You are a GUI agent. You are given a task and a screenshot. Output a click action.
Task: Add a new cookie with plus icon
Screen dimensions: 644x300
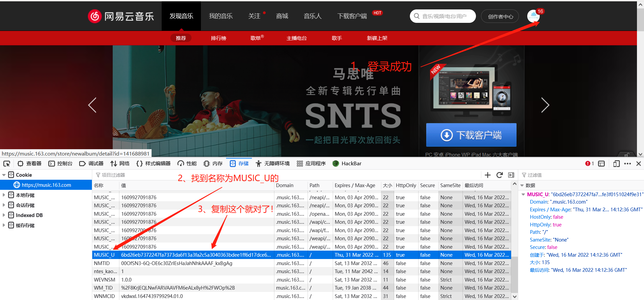coord(488,175)
